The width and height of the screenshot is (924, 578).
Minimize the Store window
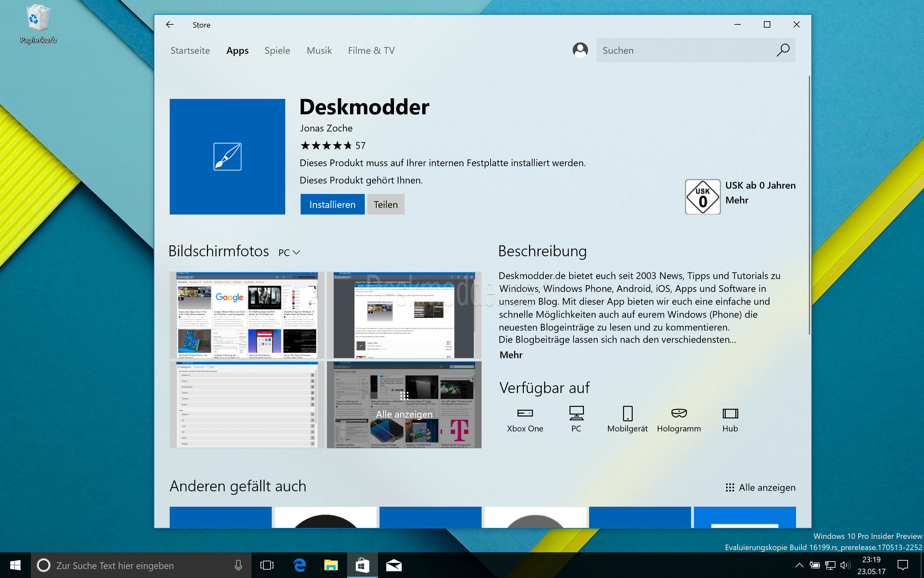point(738,24)
